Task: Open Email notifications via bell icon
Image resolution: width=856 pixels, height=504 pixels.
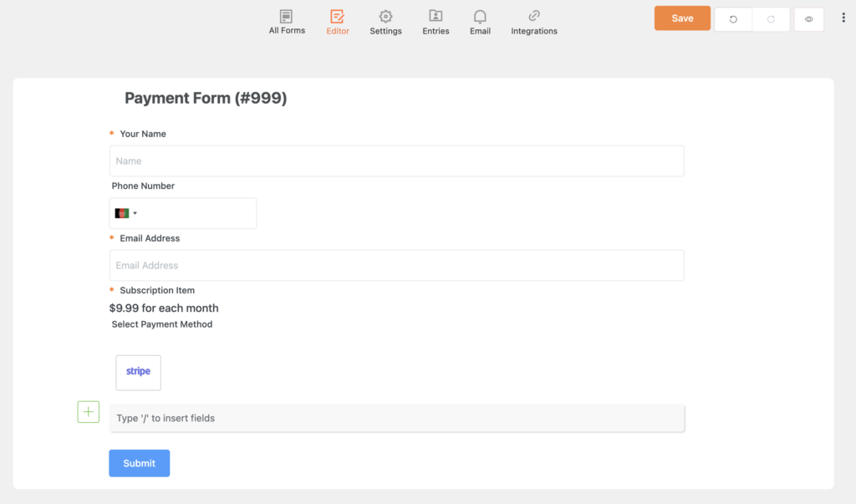Action: (480, 23)
